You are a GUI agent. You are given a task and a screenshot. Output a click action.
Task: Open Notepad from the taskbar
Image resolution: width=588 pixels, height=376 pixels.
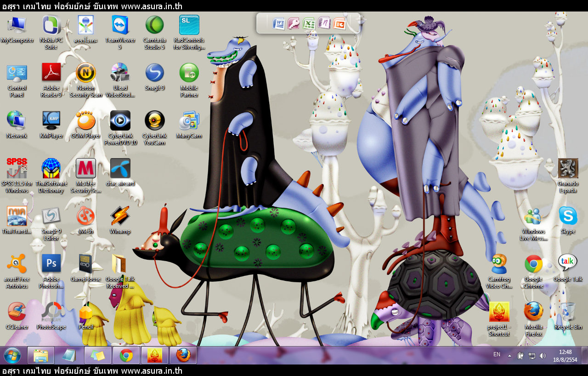pyautogui.click(x=69, y=355)
